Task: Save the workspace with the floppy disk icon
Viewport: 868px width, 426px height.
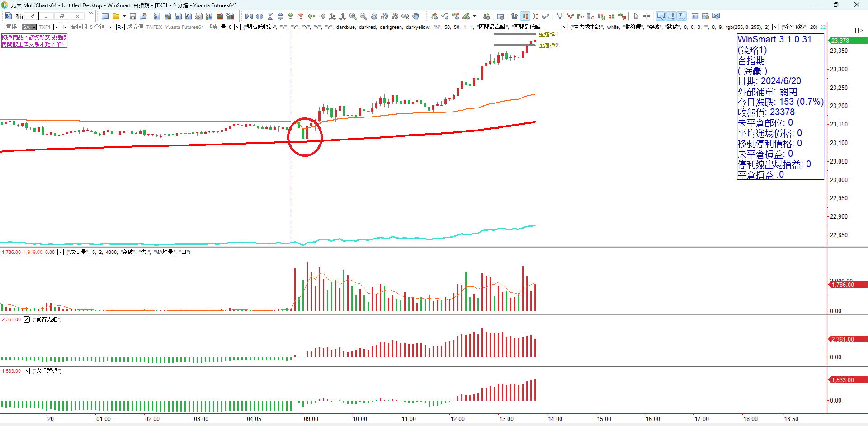Action: click(133, 16)
